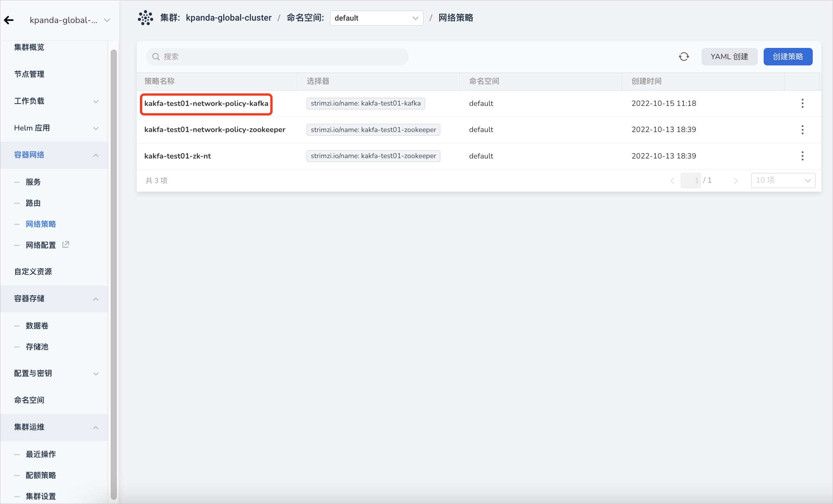833x504 pixels.
Task: Select 网络策略 in the sidebar
Action: coord(41,224)
